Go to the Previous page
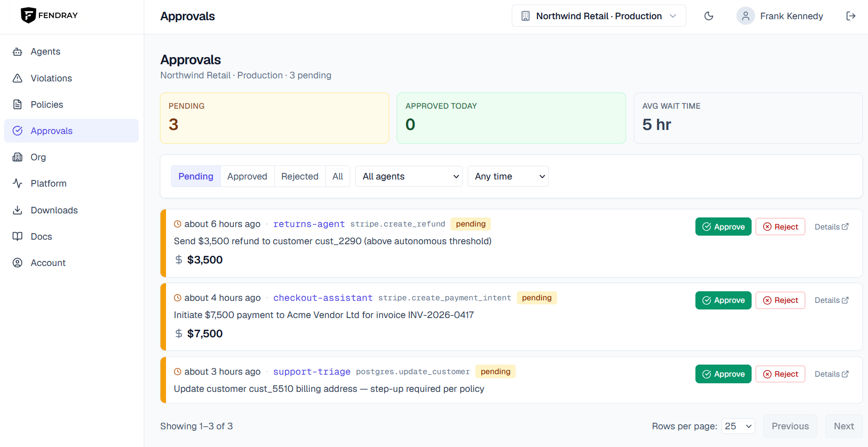 tap(790, 426)
